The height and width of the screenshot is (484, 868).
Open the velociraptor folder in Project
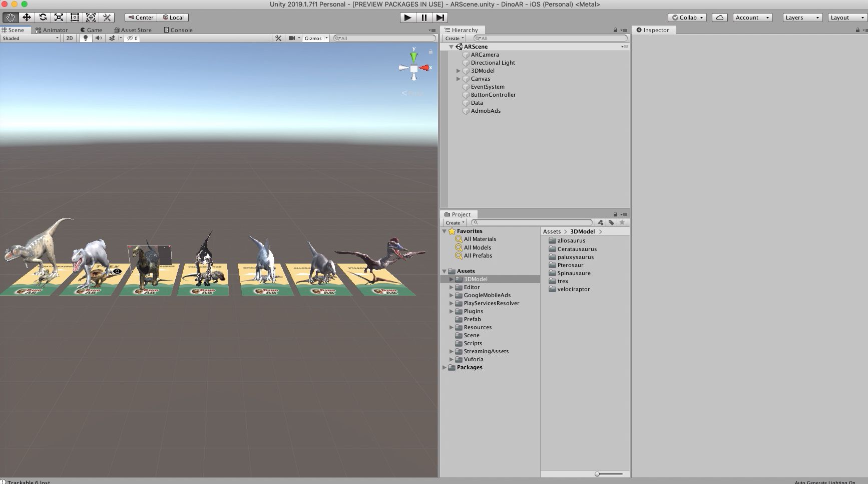pyautogui.click(x=573, y=289)
